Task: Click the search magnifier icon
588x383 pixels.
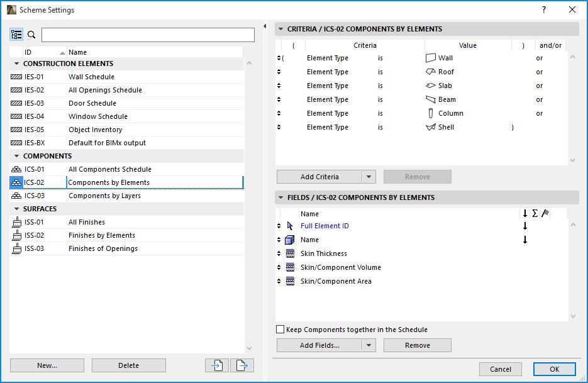Action: click(x=32, y=35)
